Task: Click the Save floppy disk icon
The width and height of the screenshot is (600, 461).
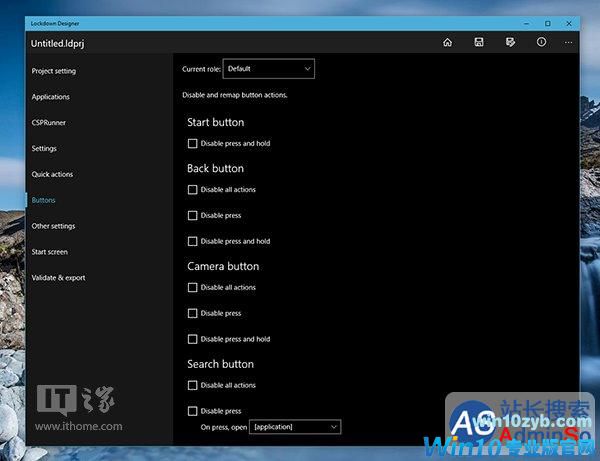Action: click(x=479, y=42)
